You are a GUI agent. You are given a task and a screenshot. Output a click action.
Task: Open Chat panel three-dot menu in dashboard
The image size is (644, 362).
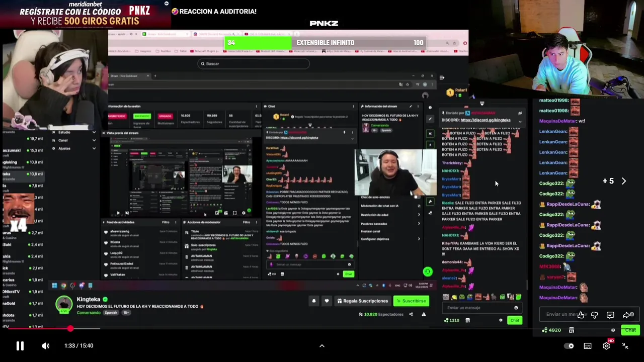pyautogui.click(x=353, y=107)
